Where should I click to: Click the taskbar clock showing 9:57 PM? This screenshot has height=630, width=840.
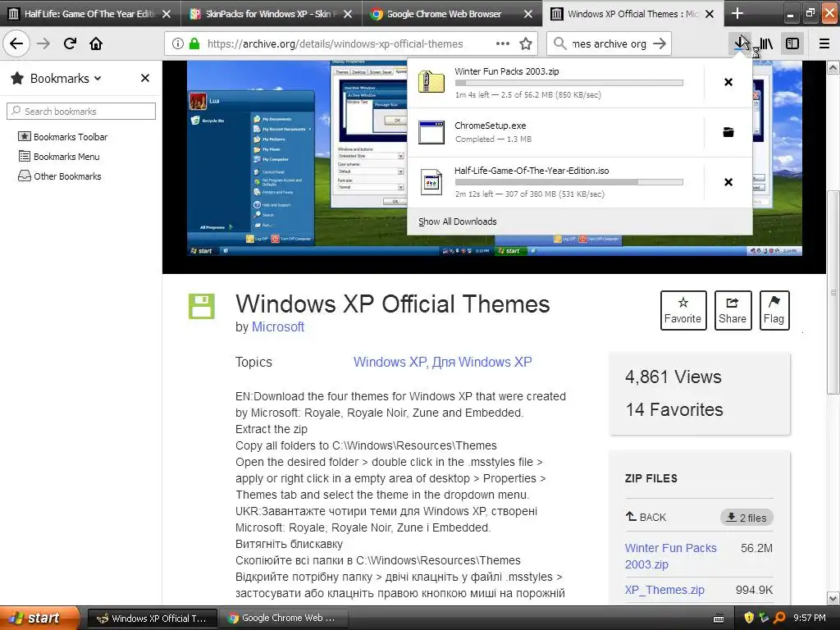click(810, 619)
